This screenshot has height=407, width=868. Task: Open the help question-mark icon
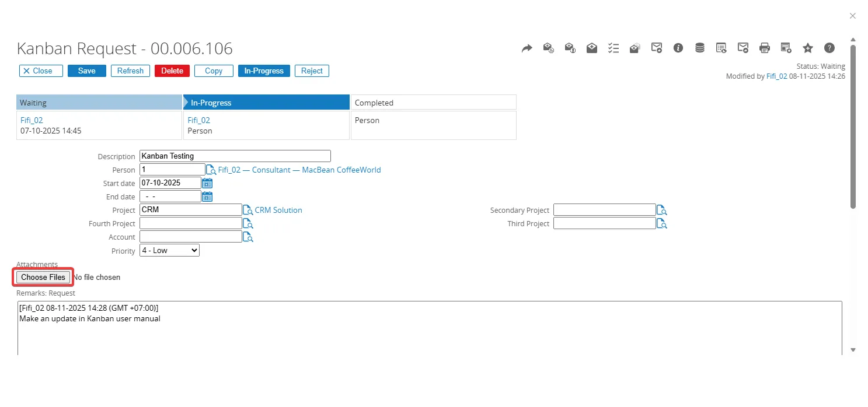coord(829,48)
